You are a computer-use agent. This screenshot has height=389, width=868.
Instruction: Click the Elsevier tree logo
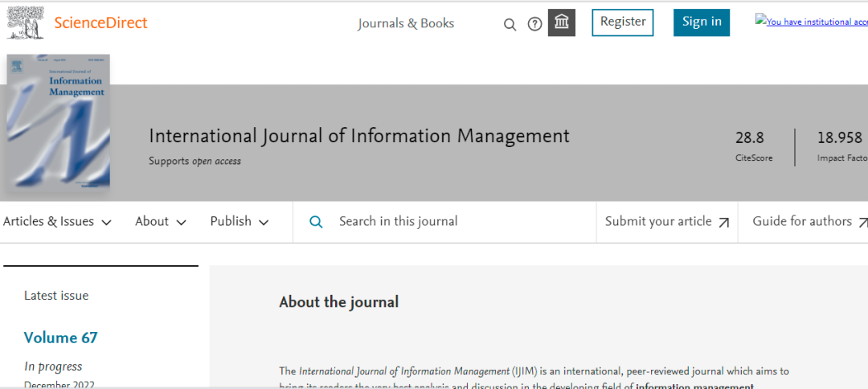(26, 23)
